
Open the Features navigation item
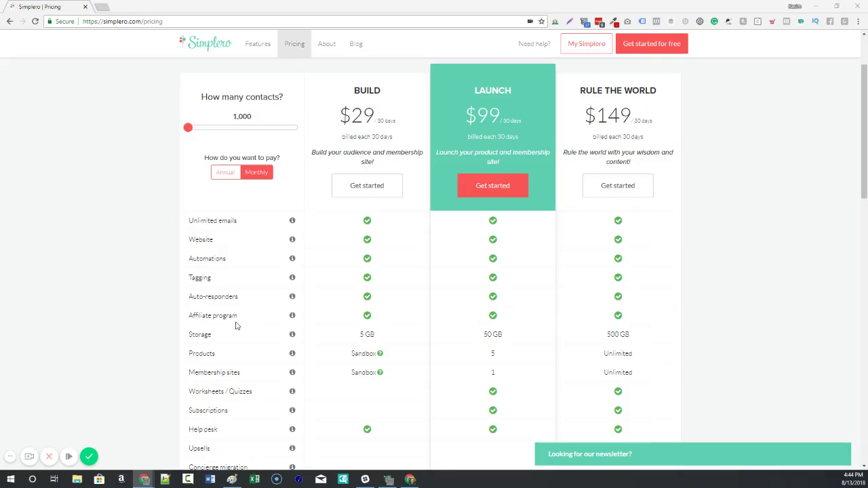coord(258,44)
